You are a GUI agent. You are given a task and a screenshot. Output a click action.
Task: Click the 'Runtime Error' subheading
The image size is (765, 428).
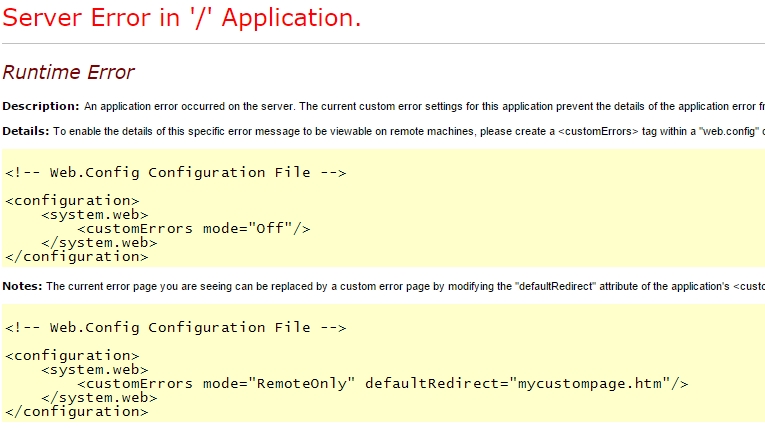[x=68, y=73]
